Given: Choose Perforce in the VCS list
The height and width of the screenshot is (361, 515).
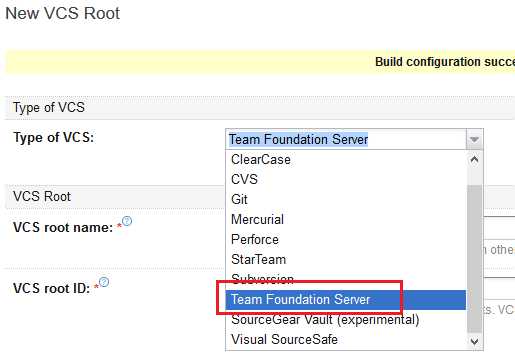Looking at the screenshot, I should [x=346, y=239].
